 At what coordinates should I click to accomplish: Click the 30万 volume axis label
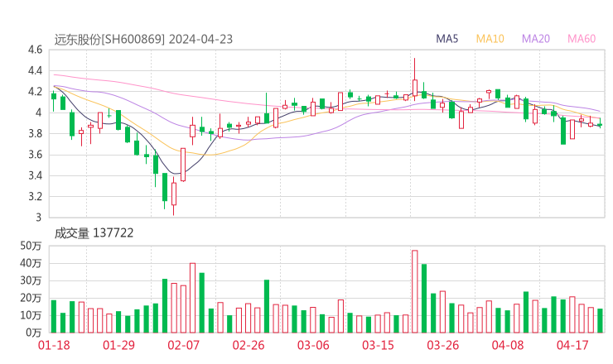[x=31, y=280]
